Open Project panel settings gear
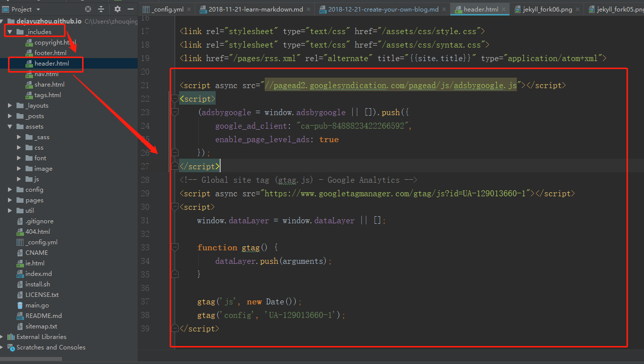This screenshot has width=644, height=364. [x=118, y=9]
